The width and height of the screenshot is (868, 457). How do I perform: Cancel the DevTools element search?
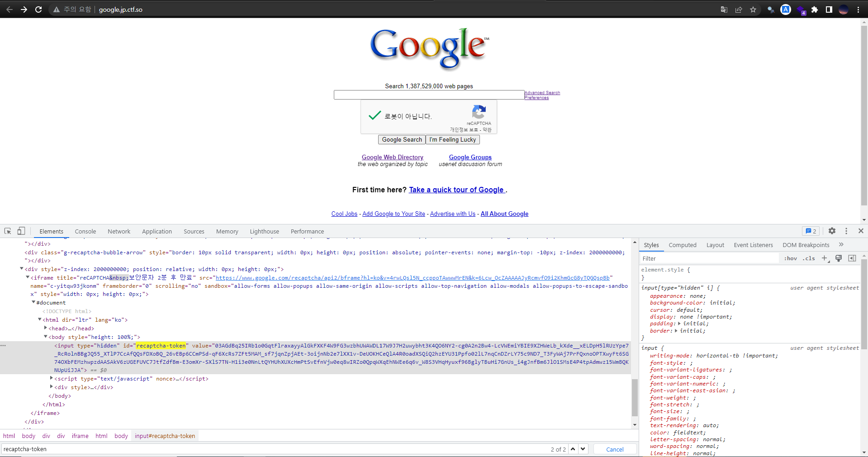[x=615, y=449]
